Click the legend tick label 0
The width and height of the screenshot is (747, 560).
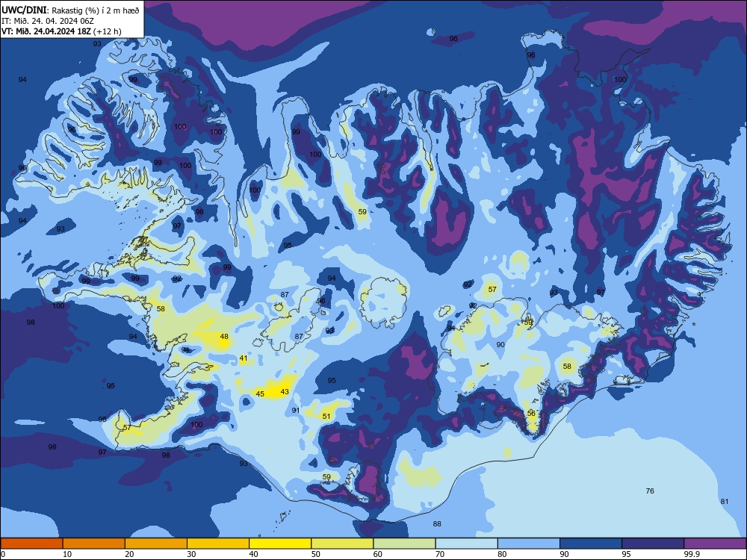click(x=3, y=554)
